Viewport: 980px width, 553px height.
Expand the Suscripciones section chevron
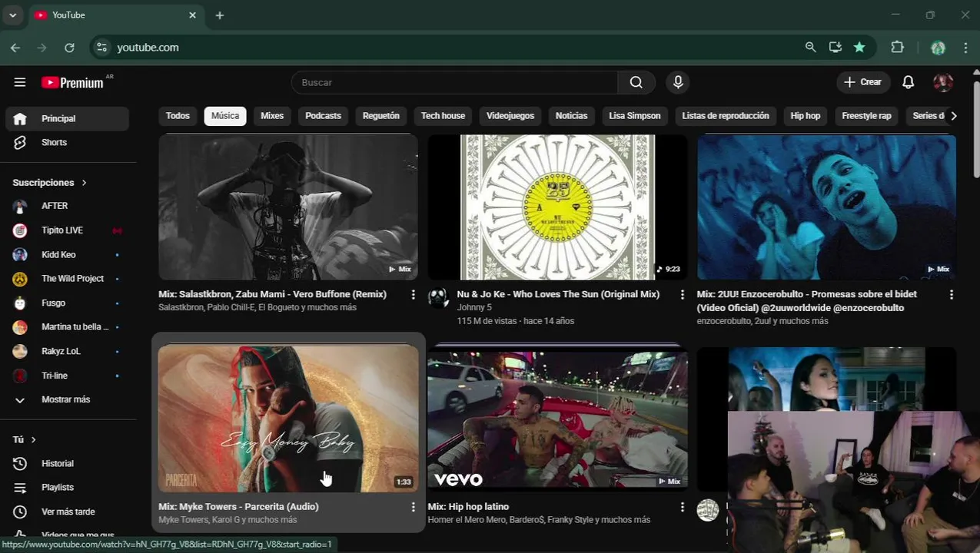coord(84,183)
